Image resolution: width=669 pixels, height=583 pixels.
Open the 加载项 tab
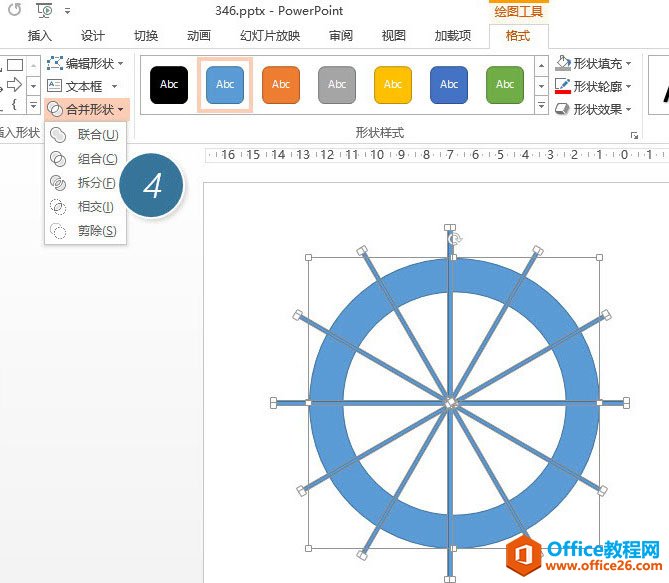(x=453, y=36)
